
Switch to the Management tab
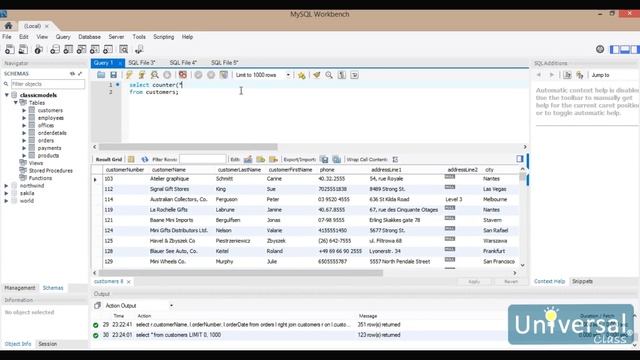click(20, 288)
